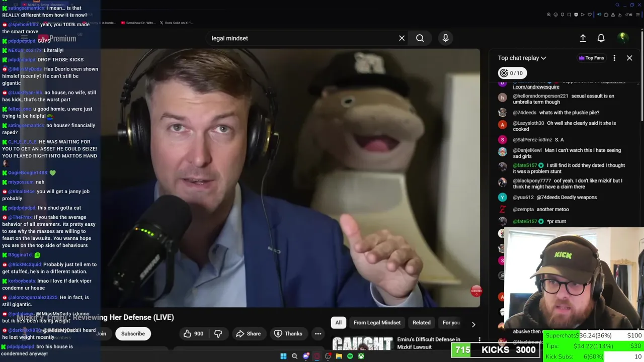The height and width of the screenshot is (362, 644).
Task: Open the YouTube notifications bell
Action: pos(601,38)
